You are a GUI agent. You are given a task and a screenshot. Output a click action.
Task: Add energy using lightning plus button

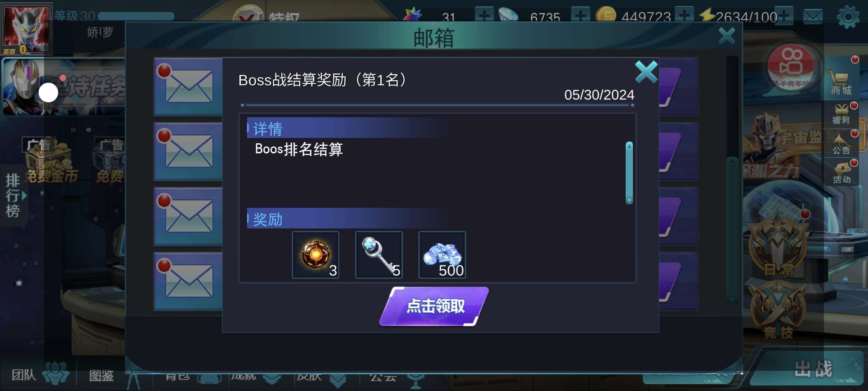tap(784, 16)
